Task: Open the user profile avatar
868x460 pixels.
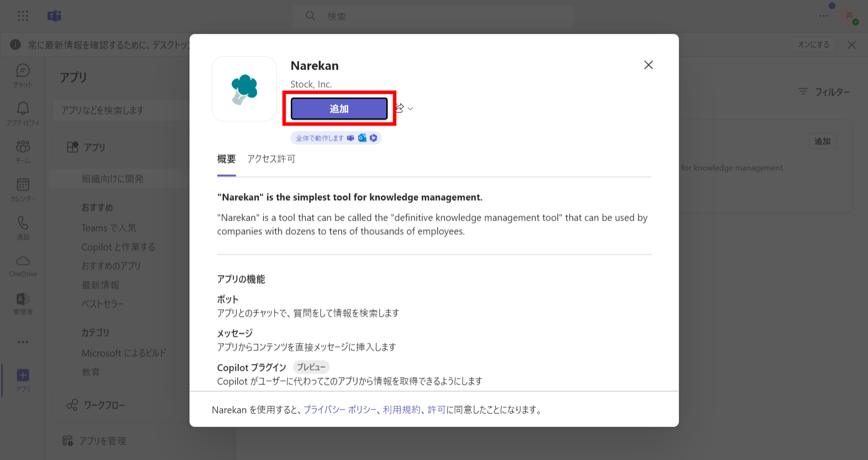Action: tap(850, 16)
